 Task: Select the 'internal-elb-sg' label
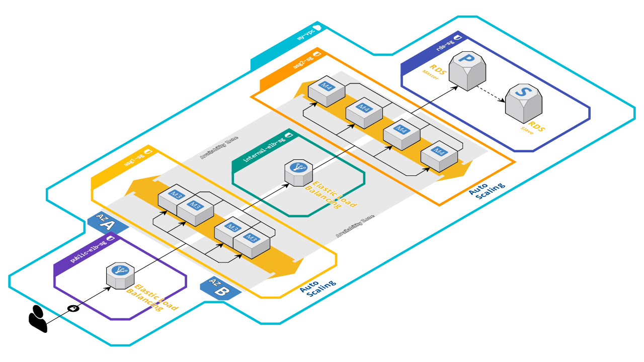(x=264, y=149)
